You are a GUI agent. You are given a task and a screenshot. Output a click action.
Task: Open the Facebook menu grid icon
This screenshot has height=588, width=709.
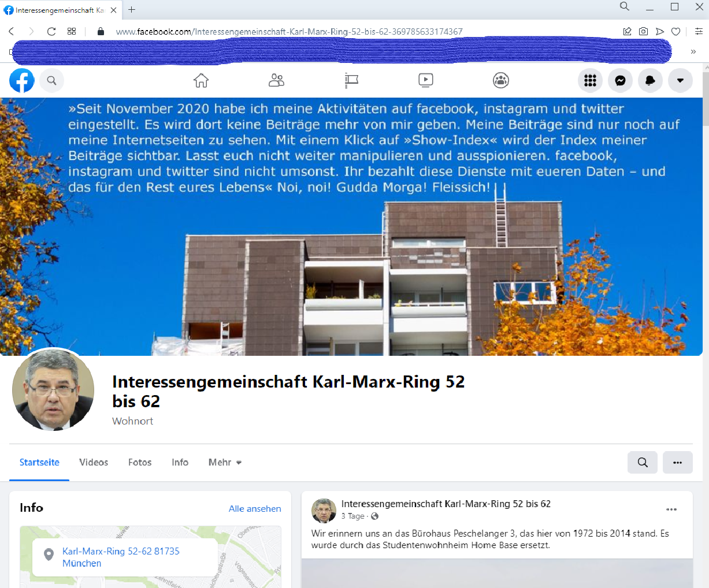[590, 80]
